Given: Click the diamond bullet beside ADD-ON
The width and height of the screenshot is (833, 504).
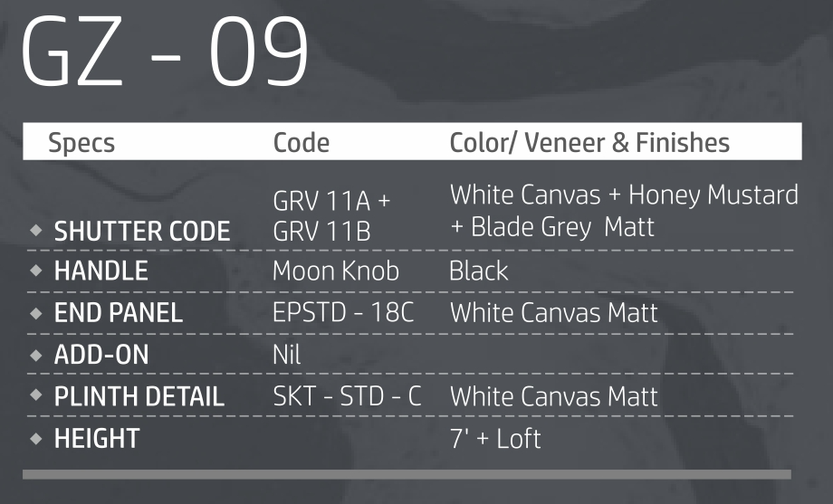Looking at the screenshot, I should [x=36, y=355].
